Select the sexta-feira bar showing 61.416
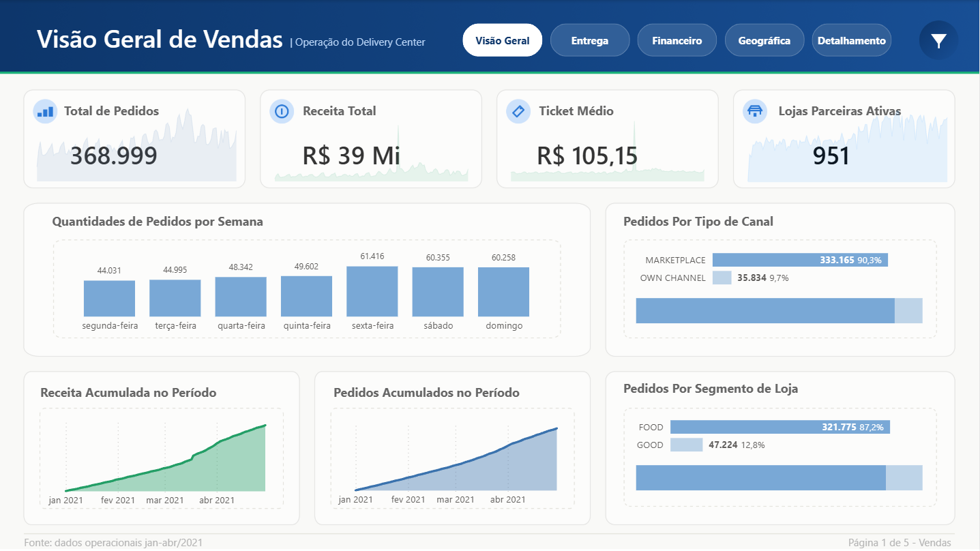Viewport: 980px width, 551px height. pos(372,291)
